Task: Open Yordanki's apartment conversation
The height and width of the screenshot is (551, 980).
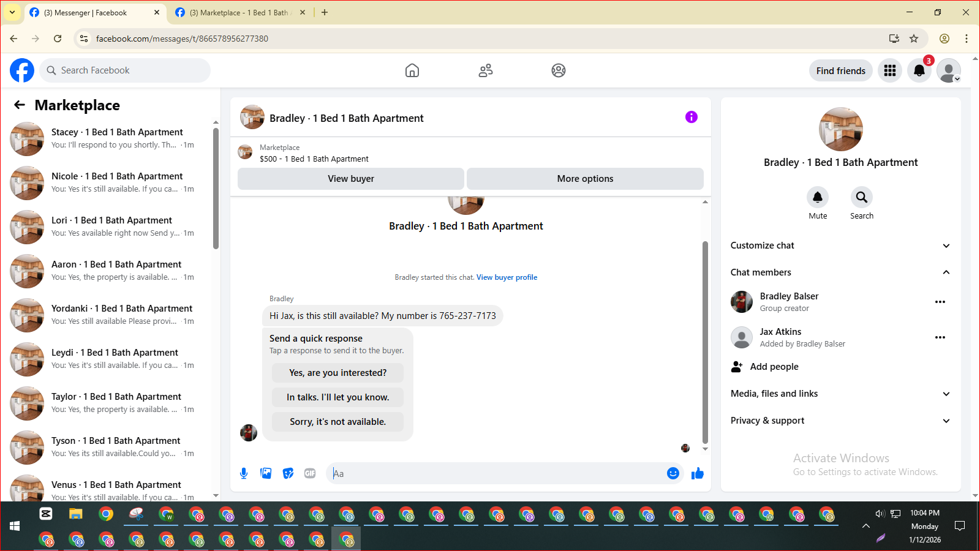Action: 109,315
